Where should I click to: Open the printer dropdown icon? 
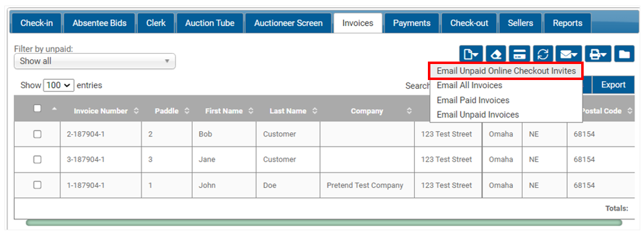click(x=598, y=54)
